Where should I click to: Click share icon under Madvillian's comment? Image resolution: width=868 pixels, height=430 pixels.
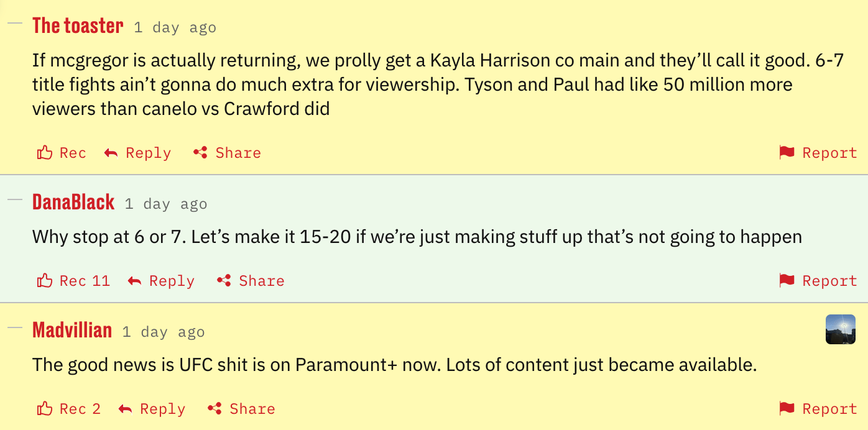tap(215, 409)
